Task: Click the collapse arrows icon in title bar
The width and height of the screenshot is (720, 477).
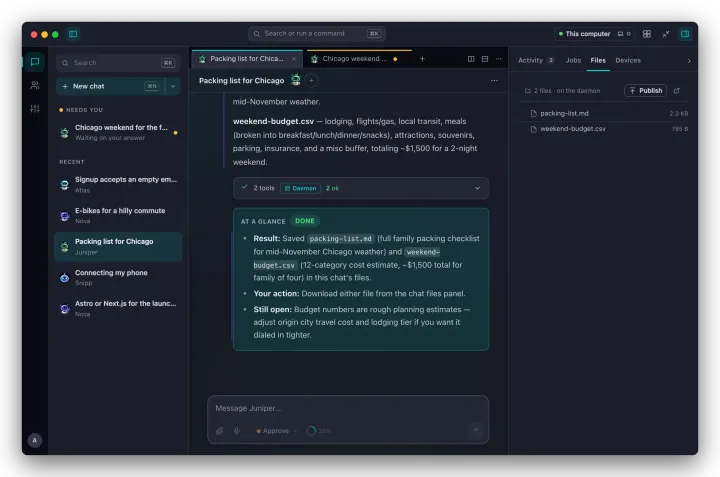Action: click(x=666, y=34)
